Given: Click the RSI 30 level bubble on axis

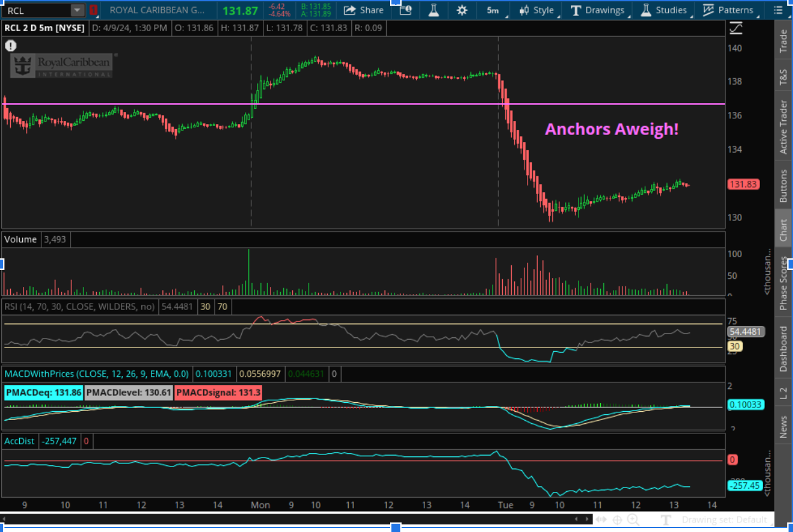Looking at the screenshot, I should click(x=734, y=347).
